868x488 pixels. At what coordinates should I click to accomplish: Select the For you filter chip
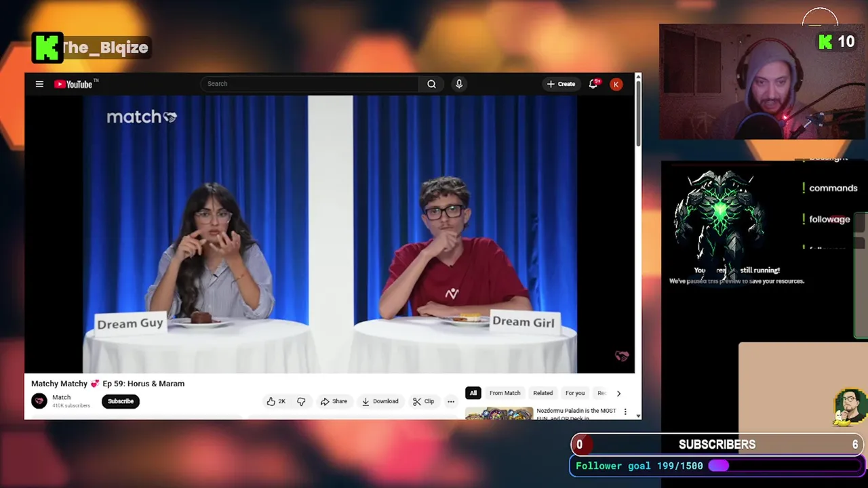(x=575, y=393)
